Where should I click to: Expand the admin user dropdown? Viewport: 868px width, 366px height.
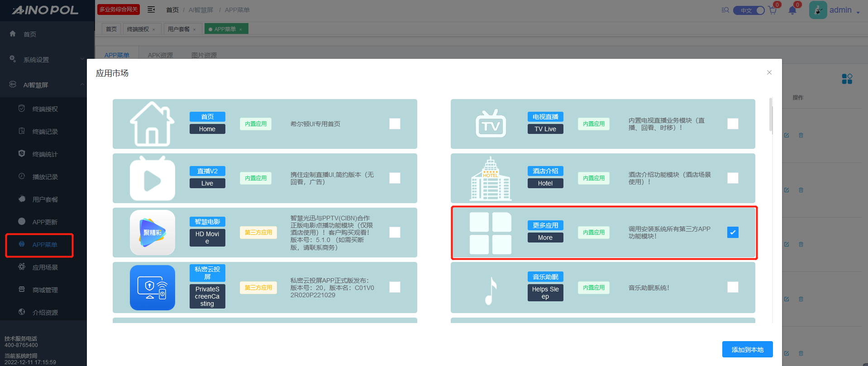pos(844,10)
